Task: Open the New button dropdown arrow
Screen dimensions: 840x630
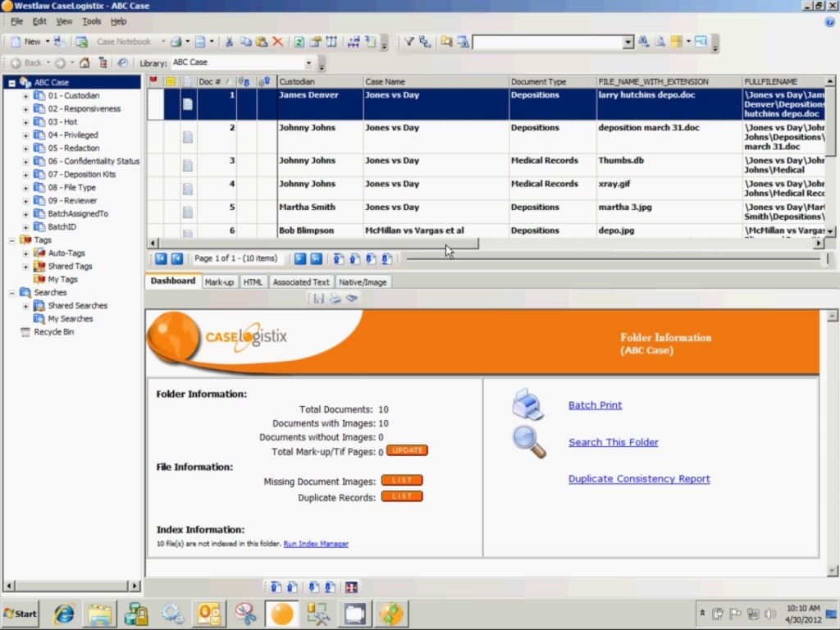Action: [x=48, y=42]
